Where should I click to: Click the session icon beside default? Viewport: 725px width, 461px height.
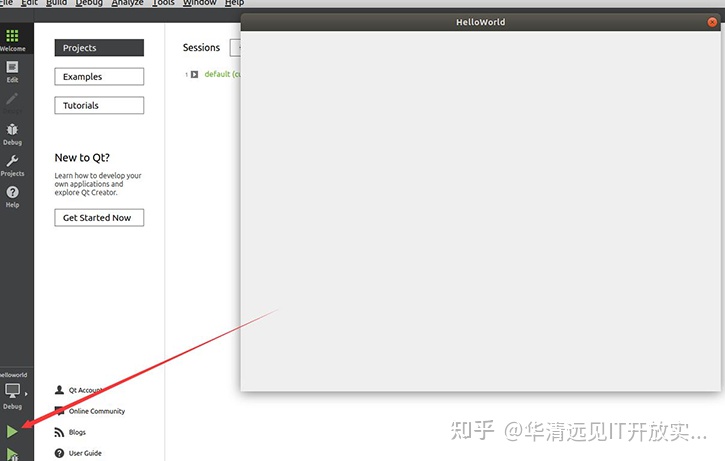coord(194,74)
